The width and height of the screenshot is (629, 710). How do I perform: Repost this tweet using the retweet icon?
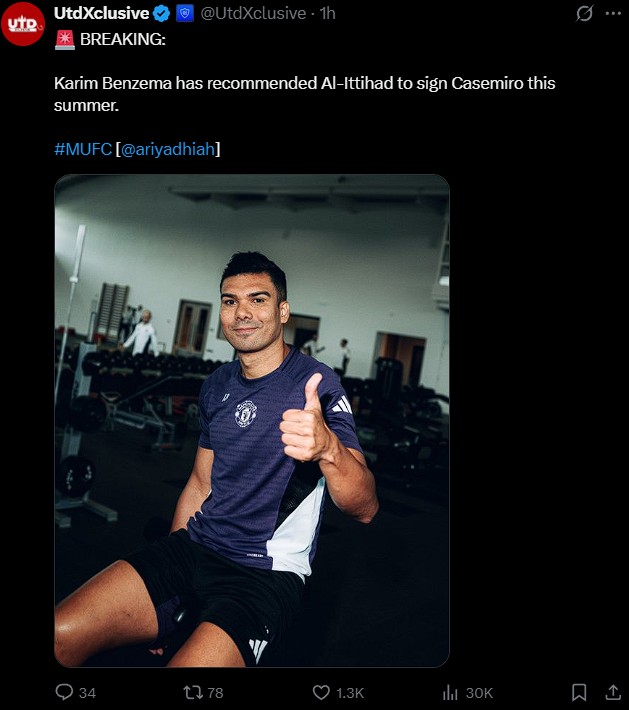(x=193, y=692)
